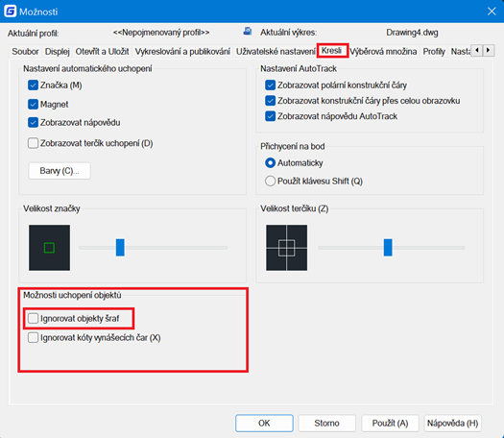Close the Možnosti dialog
The height and width of the screenshot is (438, 504).
[492, 12]
